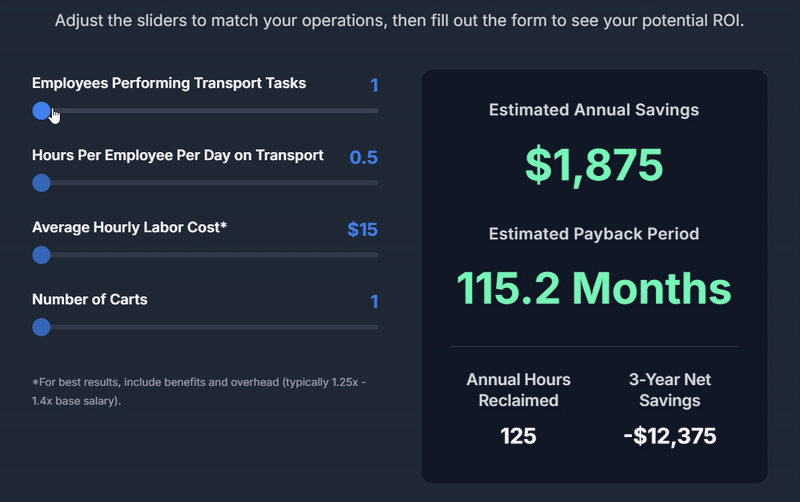Viewport: 800px width, 502px height.
Task: Click the $15 hourly labor cost value
Action: click(362, 230)
